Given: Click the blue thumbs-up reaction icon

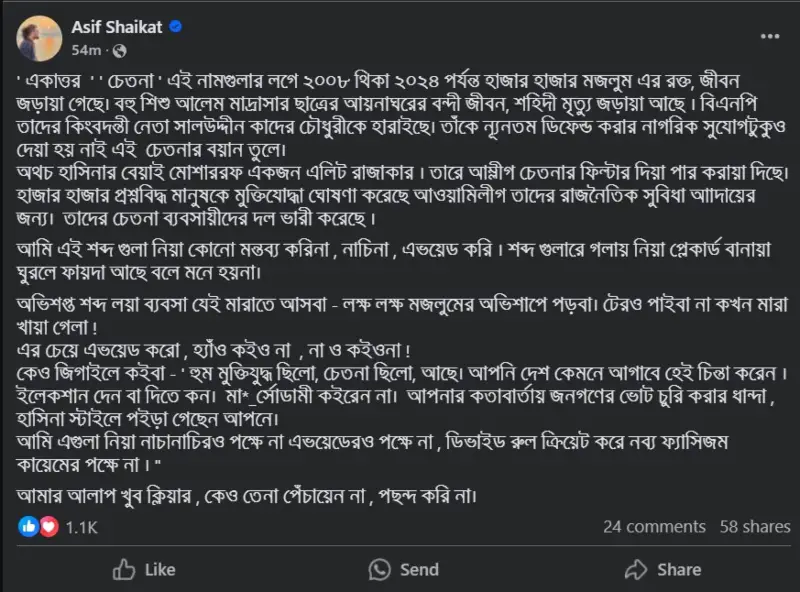Looking at the screenshot, I should pos(28,527).
